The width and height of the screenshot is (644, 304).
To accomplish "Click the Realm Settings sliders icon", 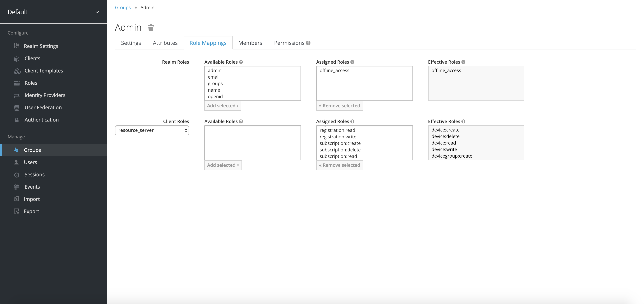I will pyautogui.click(x=16, y=46).
